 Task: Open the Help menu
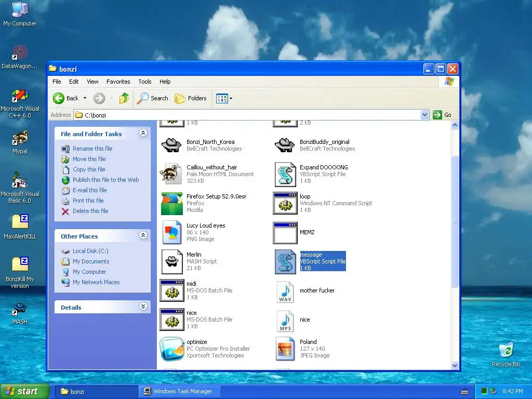pyautogui.click(x=165, y=82)
